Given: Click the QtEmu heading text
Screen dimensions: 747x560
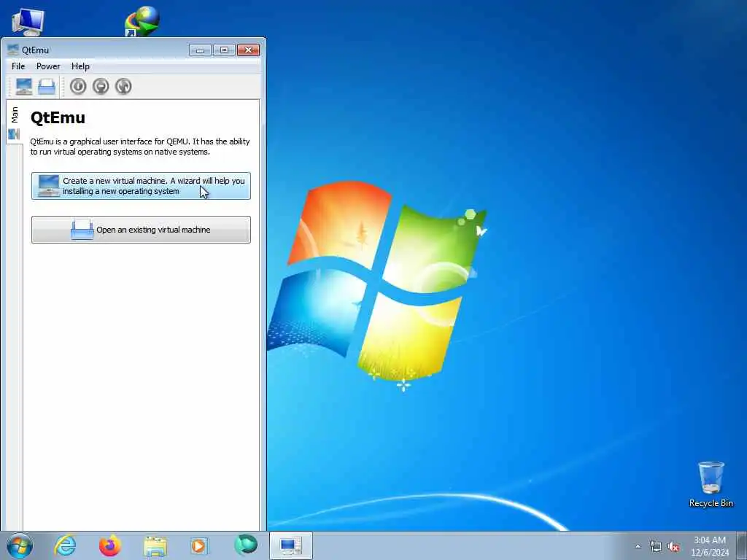Looking at the screenshot, I should (x=58, y=117).
